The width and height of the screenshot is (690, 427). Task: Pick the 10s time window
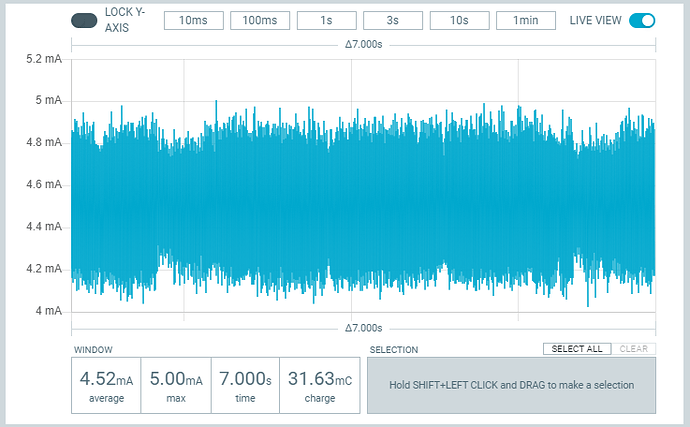(x=459, y=21)
